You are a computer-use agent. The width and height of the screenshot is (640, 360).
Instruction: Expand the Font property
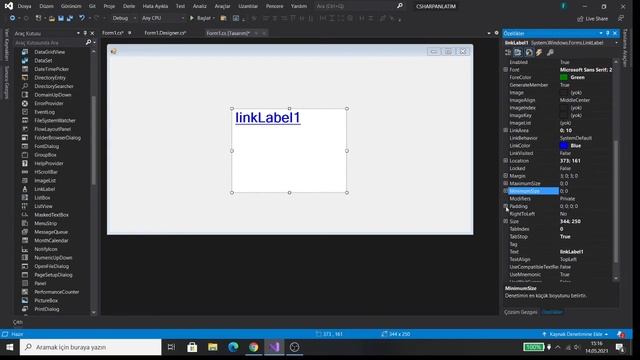(506, 70)
